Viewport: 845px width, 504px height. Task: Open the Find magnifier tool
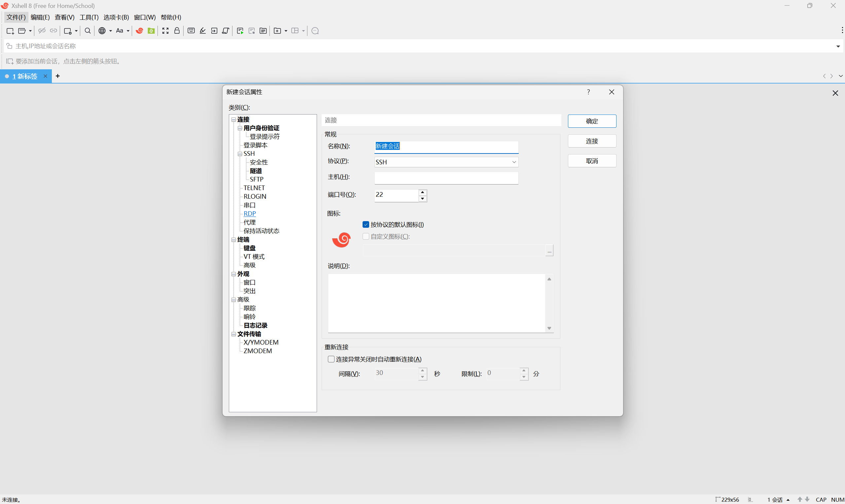(88, 31)
